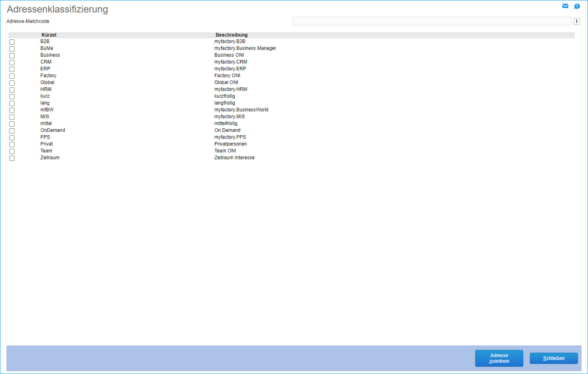Select the Team ON! description
This screenshot has height=374, width=588.
[225, 151]
